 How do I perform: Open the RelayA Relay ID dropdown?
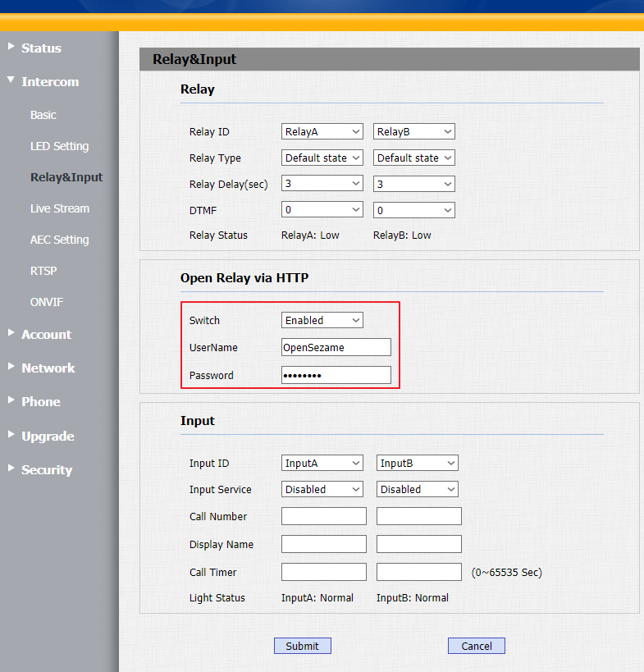tap(322, 131)
